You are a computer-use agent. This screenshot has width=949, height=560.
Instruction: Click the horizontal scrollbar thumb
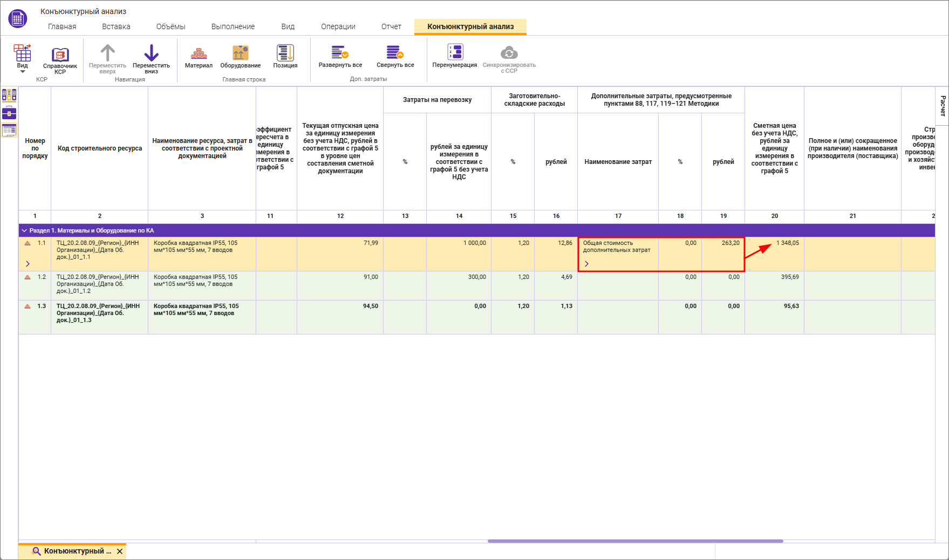pos(635,541)
